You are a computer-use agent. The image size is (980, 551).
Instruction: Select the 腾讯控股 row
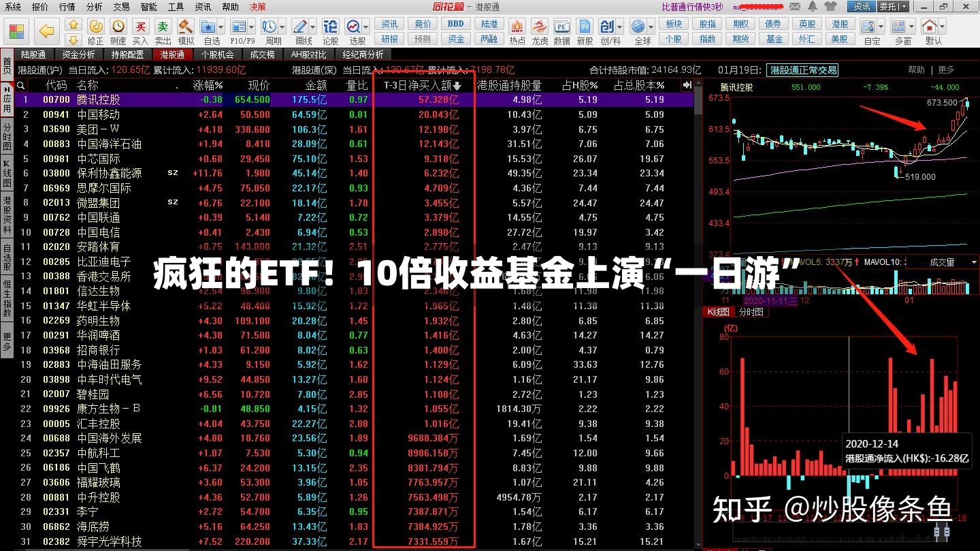click(x=355, y=99)
